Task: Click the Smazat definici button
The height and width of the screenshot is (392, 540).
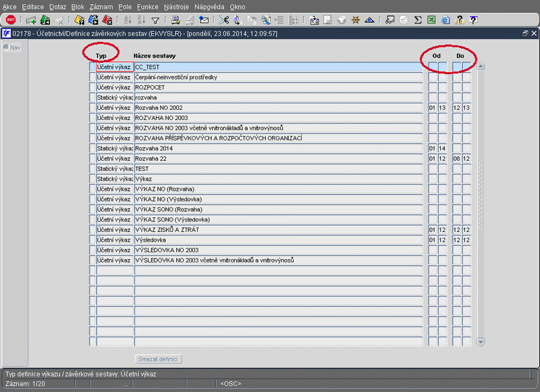Action: click(159, 360)
